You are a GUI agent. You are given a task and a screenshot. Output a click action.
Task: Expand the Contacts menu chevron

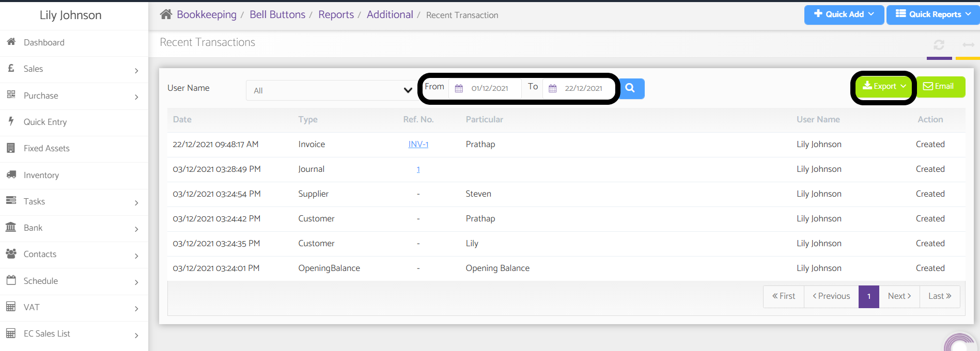136,256
